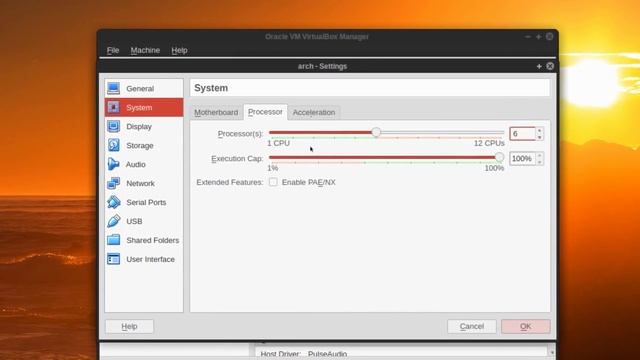The width and height of the screenshot is (640, 360).
Task: Click the Extended Features label
Action: pyautogui.click(x=229, y=182)
